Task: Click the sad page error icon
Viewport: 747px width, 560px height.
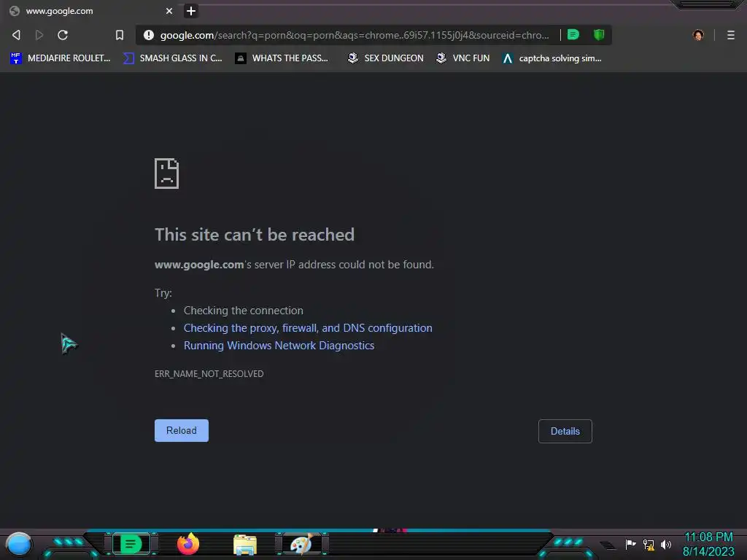Action: click(x=167, y=174)
